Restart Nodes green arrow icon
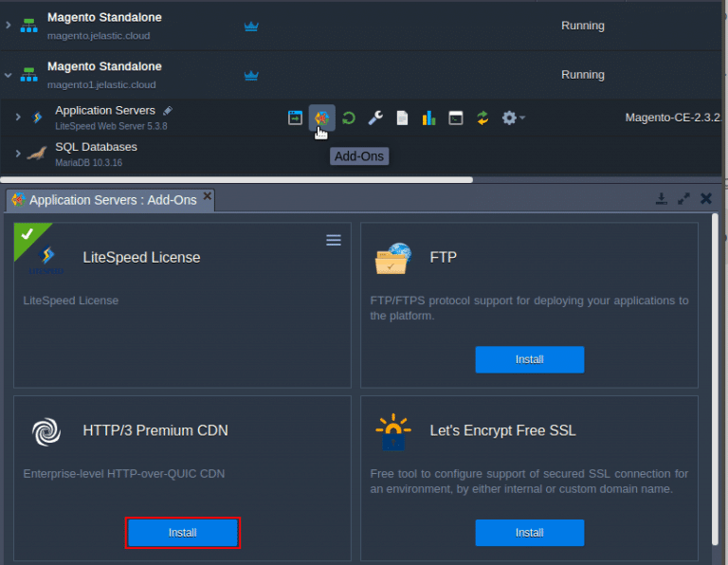 pos(349,118)
